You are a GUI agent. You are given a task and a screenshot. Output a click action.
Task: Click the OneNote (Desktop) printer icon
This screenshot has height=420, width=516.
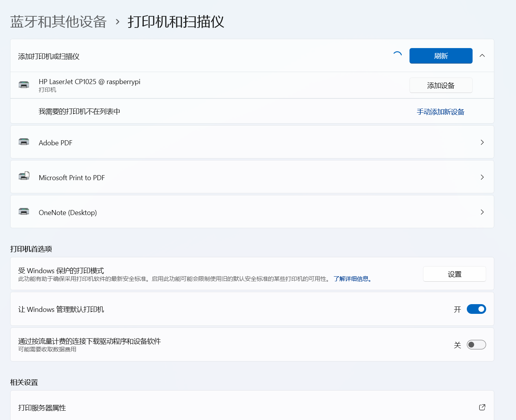pyautogui.click(x=24, y=212)
